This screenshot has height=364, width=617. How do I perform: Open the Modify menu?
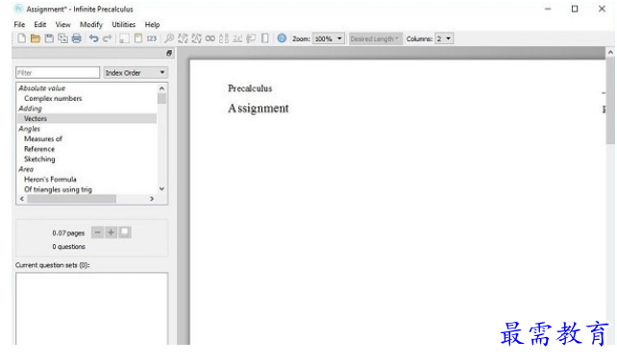coord(91,24)
